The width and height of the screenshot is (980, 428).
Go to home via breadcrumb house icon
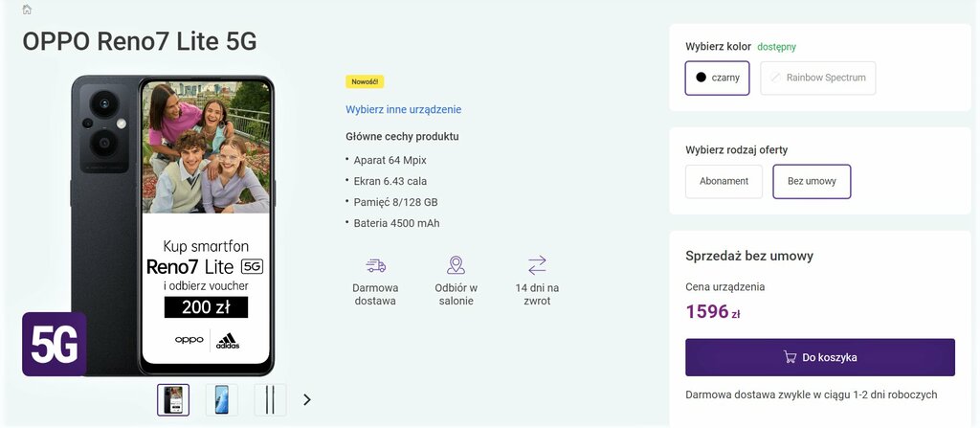click(27, 10)
